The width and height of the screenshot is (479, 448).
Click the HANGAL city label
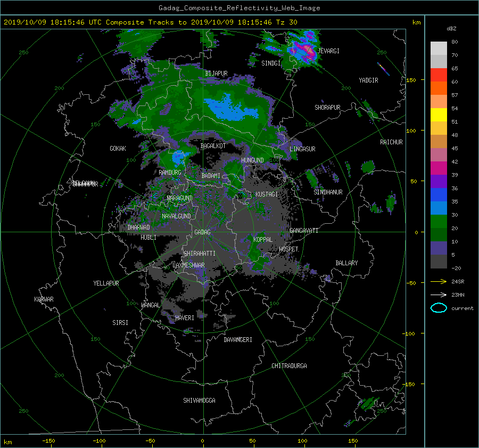[150, 305]
